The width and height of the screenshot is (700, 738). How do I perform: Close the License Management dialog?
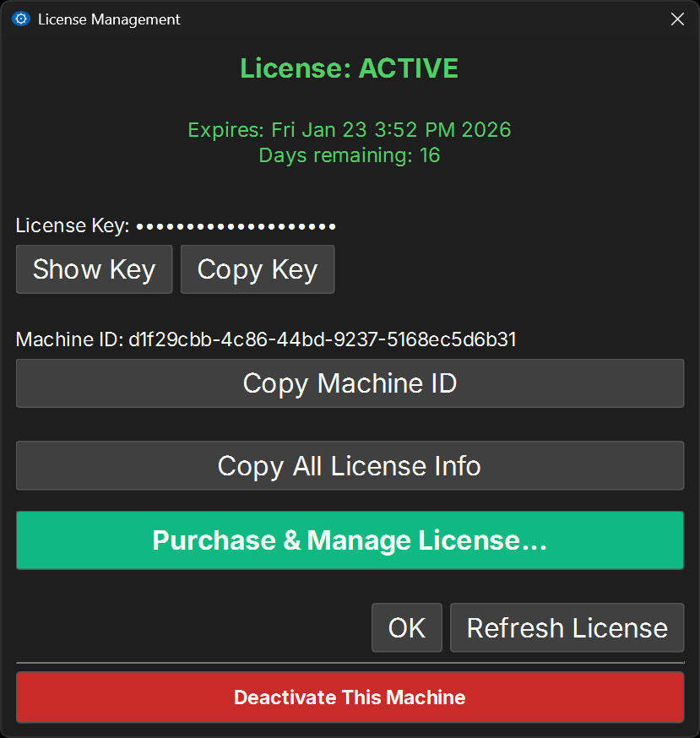tap(677, 19)
